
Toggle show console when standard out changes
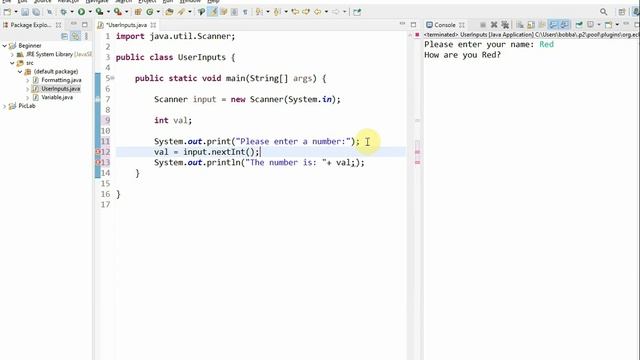coord(553,25)
